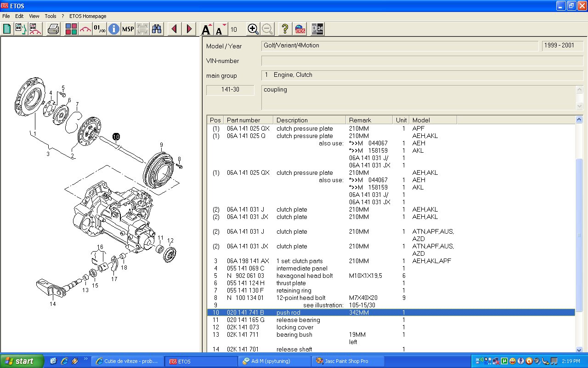
Task: Click the red double-arc icon
Action: point(85,29)
